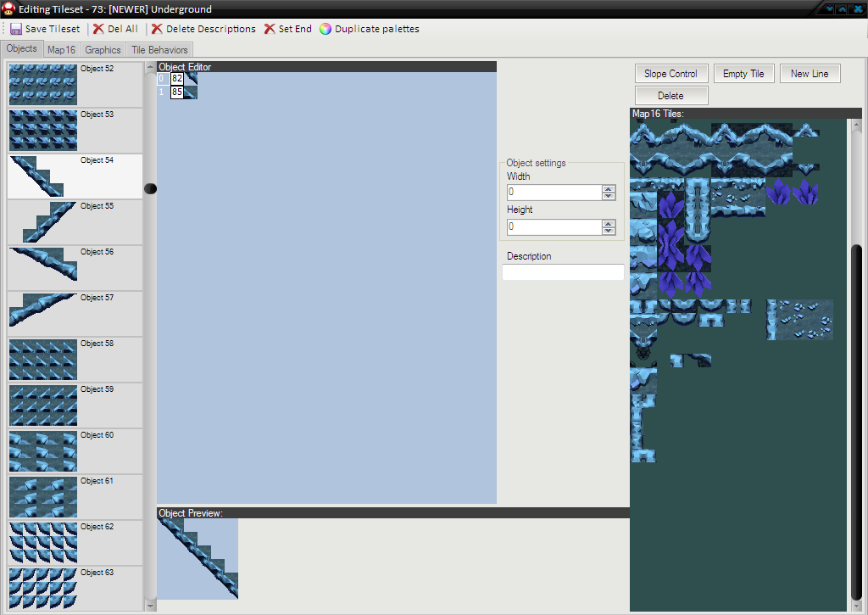
Task: Select tile 85 in Object Editor row 1
Action: click(x=177, y=92)
